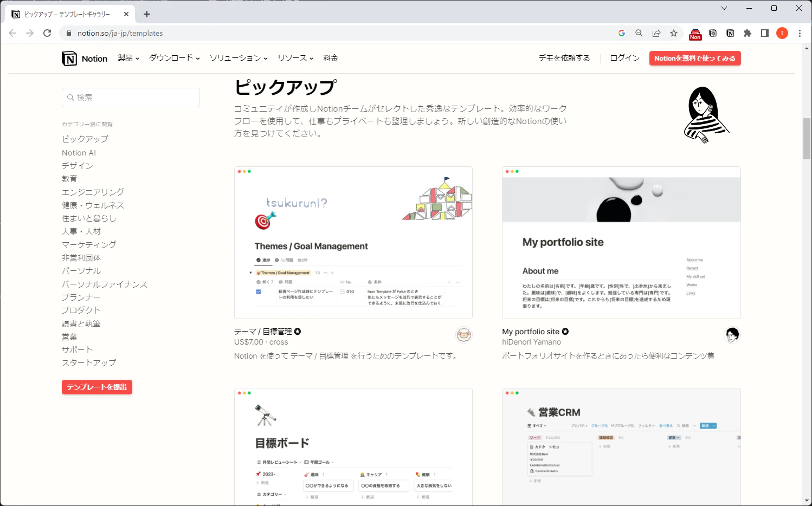Image resolution: width=812 pixels, height=506 pixels.
Task: Expand the ソリューション dropdown menu
Action: 239,58
